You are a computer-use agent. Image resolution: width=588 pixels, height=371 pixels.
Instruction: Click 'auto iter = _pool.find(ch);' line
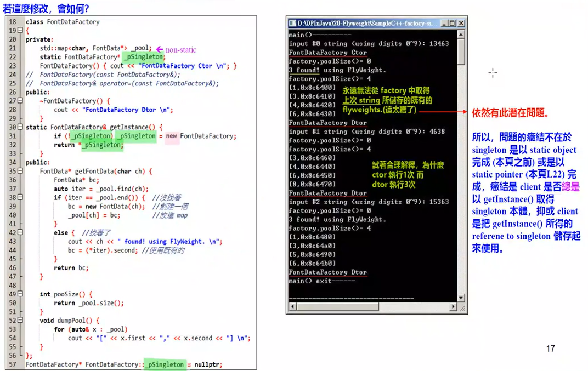click(101, 189)
